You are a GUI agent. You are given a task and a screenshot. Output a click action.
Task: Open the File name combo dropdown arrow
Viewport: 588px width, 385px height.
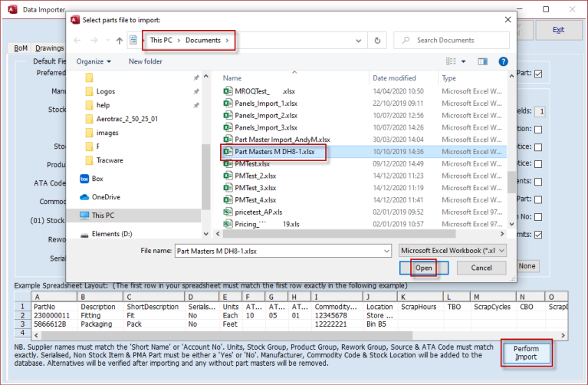[386, 251]
